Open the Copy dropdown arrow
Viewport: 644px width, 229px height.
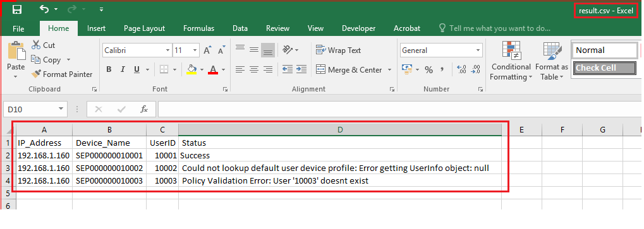68,60
